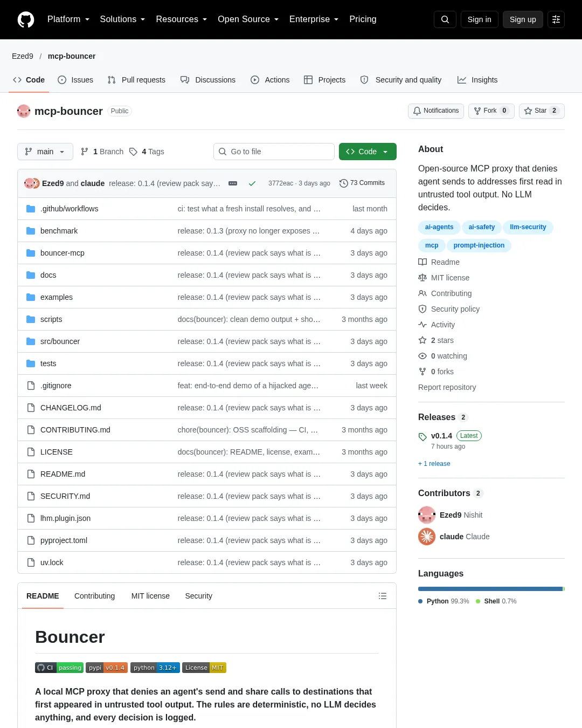The image size is (582, 728).
Task: Open the pyproject.toml file
Action: pyautogui.click(x=64, y=540)
